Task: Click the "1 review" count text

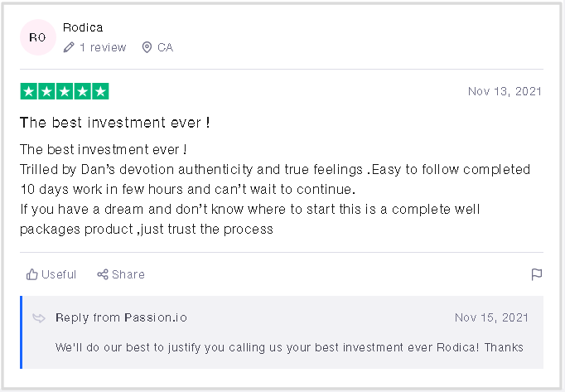Action: tap(103, 47)
